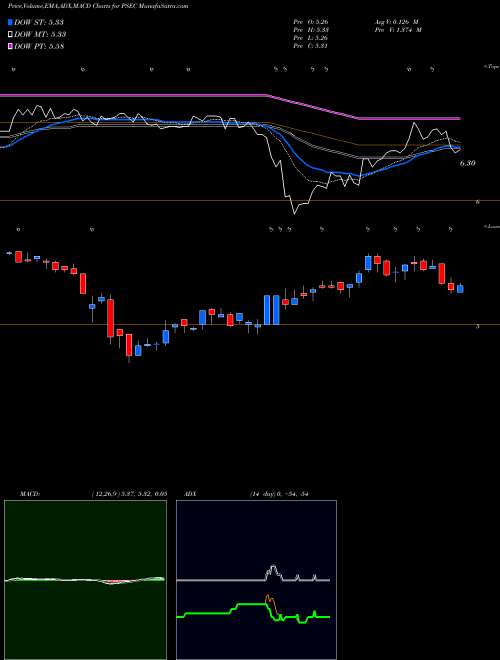Click the Pre L low price value

[311, 38]
